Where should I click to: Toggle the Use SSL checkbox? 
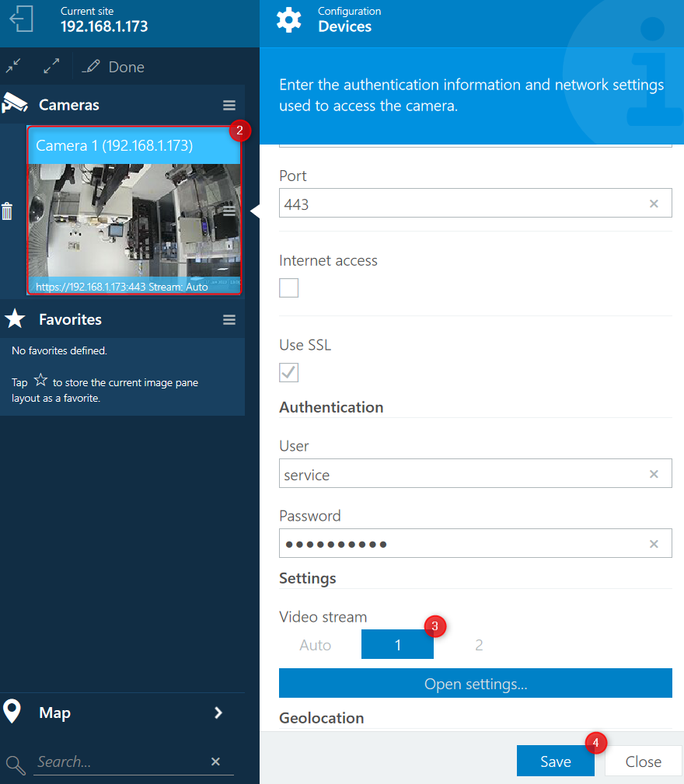[288, 372]
